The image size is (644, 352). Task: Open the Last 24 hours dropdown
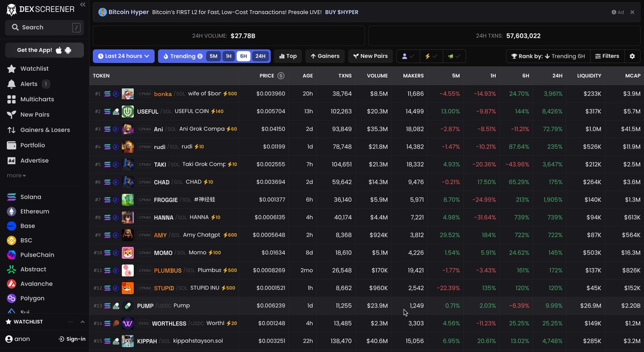124,56
